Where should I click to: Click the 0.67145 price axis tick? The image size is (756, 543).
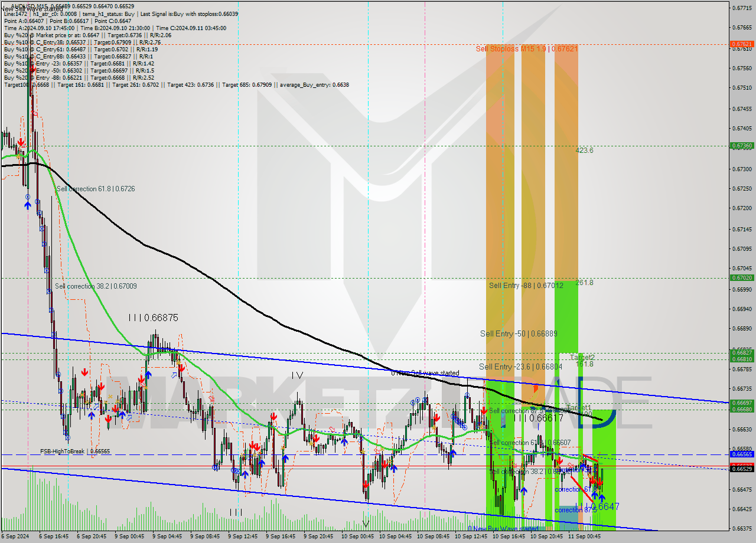click(x=741, y=229)
